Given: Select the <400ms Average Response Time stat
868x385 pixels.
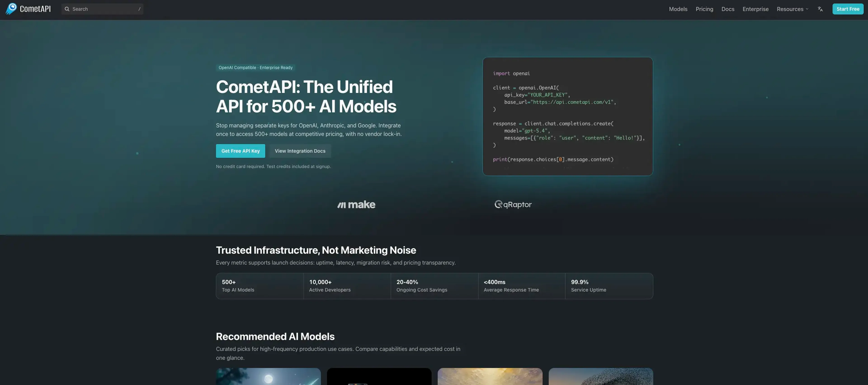Looking at the screenshot, I should coord(522,286).
